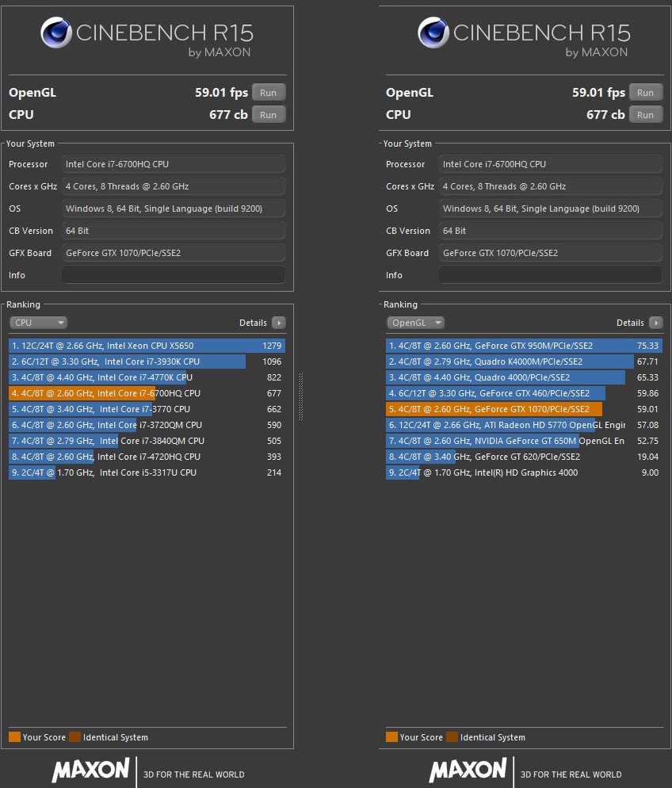Click the Cinebench sphere logo above the CPU ranking panel
Image resolution: width=672 pixels, height=788 pixels.
[x=55, y=33]
